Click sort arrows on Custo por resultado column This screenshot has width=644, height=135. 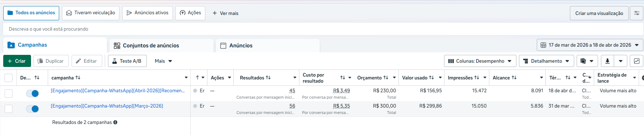[x=342, y=78]
